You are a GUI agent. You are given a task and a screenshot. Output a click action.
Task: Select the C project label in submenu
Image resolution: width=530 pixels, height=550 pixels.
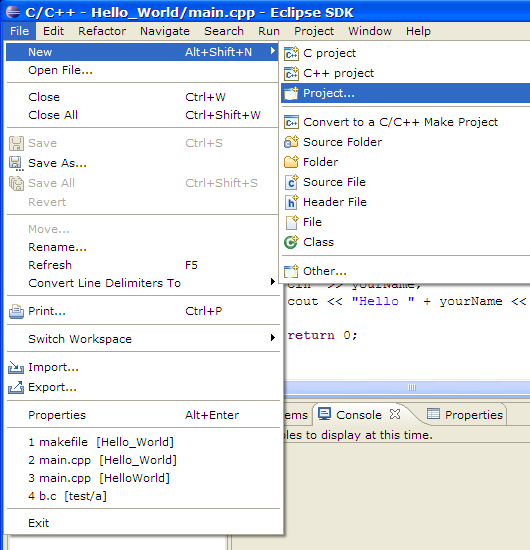click(329, 53)
